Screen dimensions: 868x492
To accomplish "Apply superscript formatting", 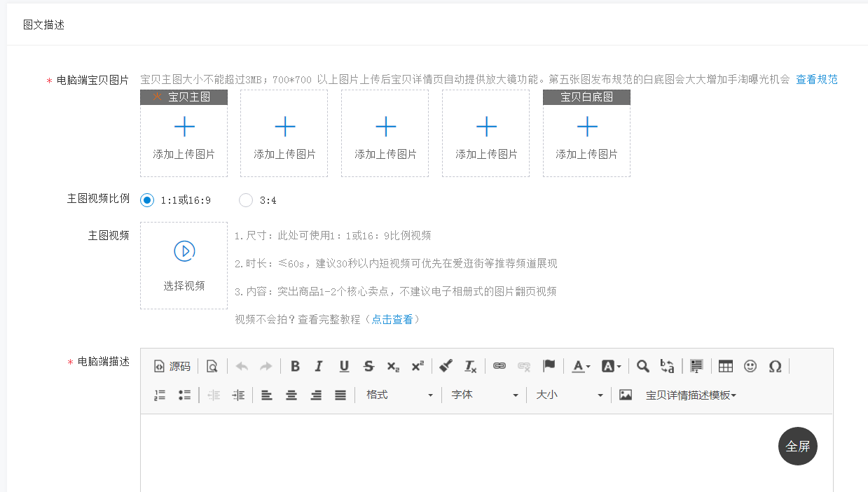I will point(418,366).
